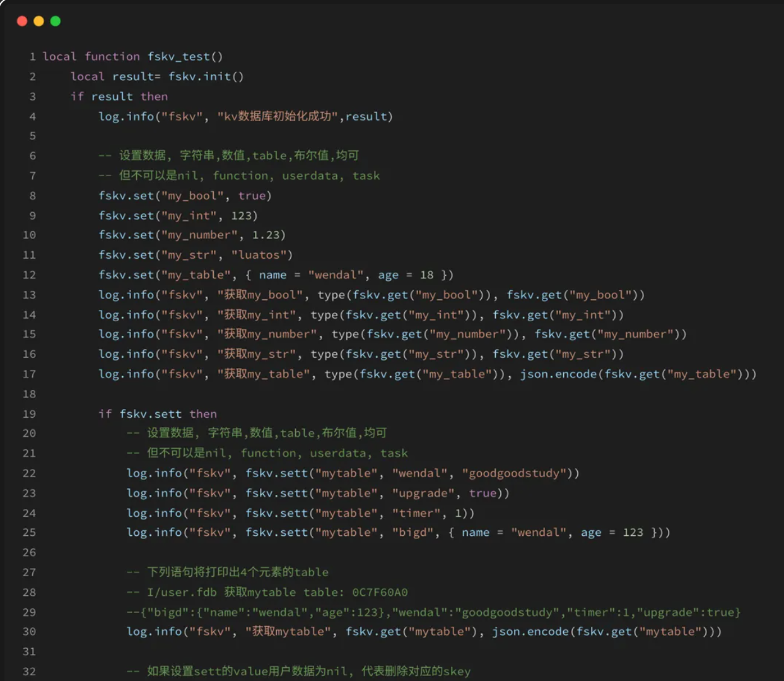Click line number 31 in the gutter

30,652
